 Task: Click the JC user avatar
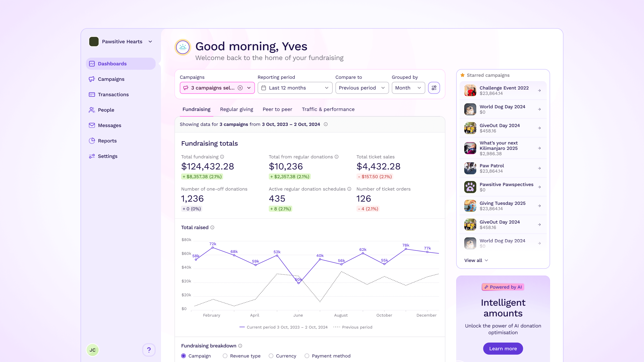coord(93,350)
